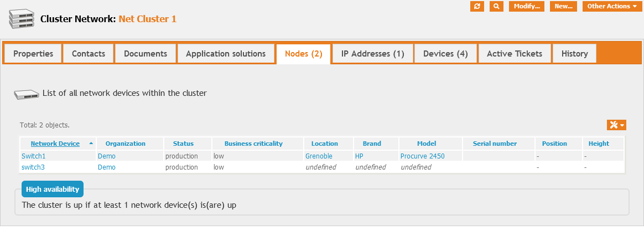644x230 pixels.
Task: Click the Procurve 2450 model link
Action: click(422, 156)
